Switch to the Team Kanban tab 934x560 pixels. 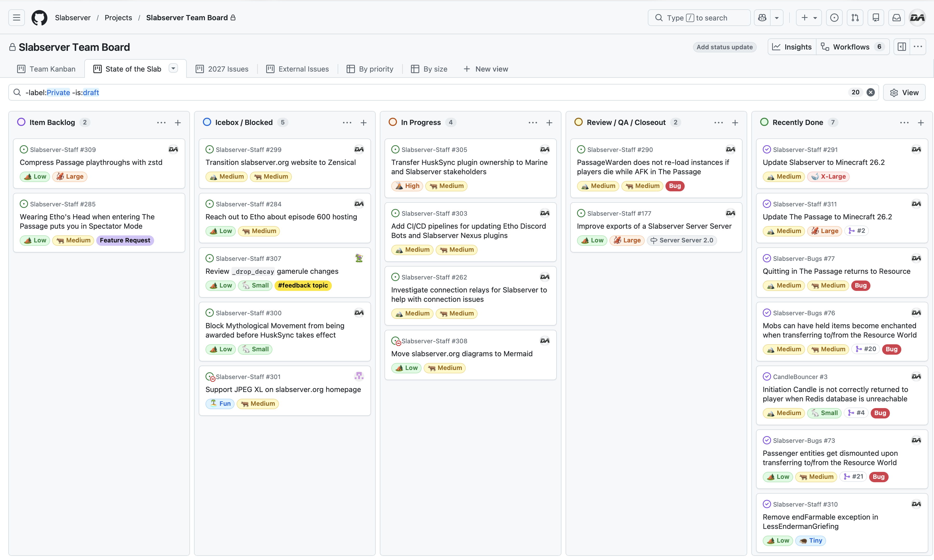[46, 69]
